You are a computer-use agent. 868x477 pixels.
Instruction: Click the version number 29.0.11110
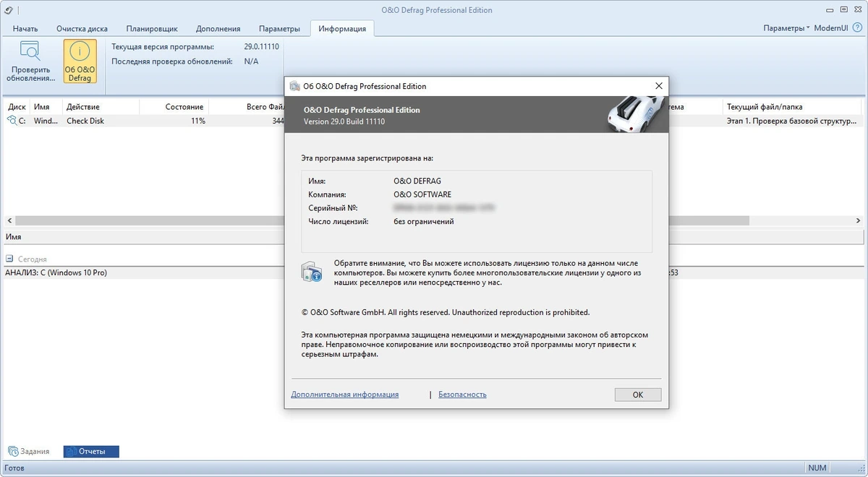261,46
